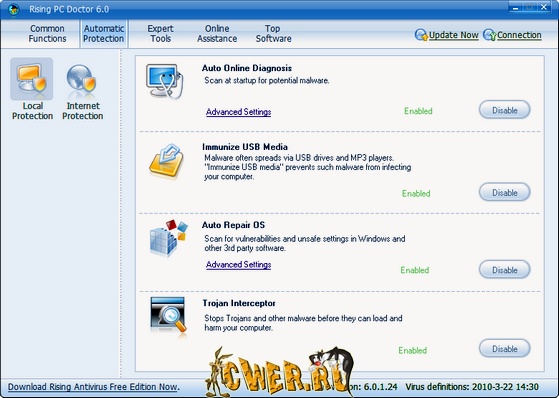Click the Auto Repair OS heading
Screen dimensions: 559x398
(234, 225)
